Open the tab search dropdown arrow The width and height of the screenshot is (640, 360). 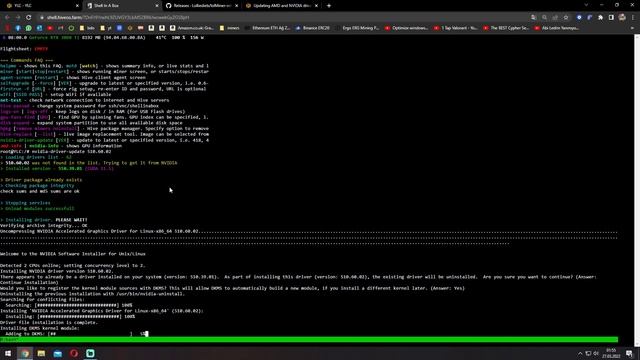[x=586, y=5]
